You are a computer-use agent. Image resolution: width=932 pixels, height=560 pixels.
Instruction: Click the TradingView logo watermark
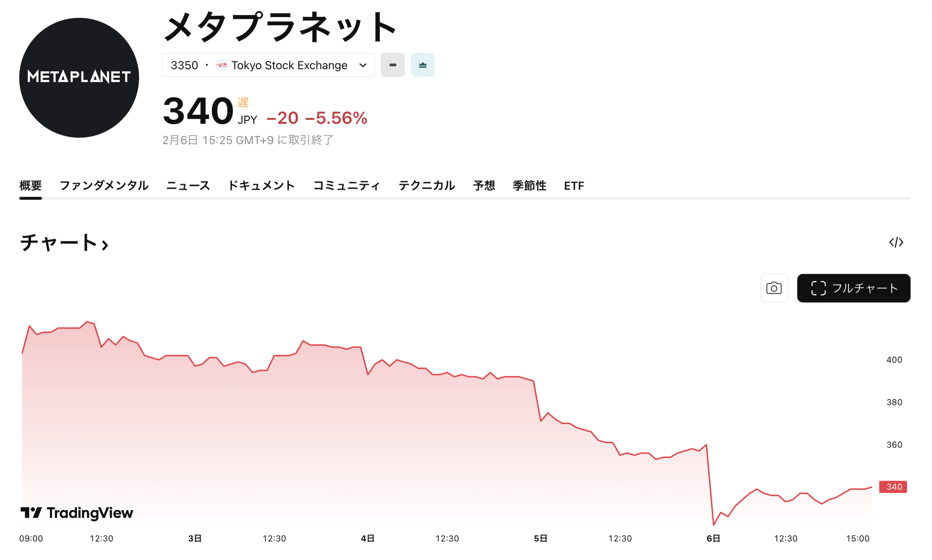pyautogui.click(x=77, y=513)
